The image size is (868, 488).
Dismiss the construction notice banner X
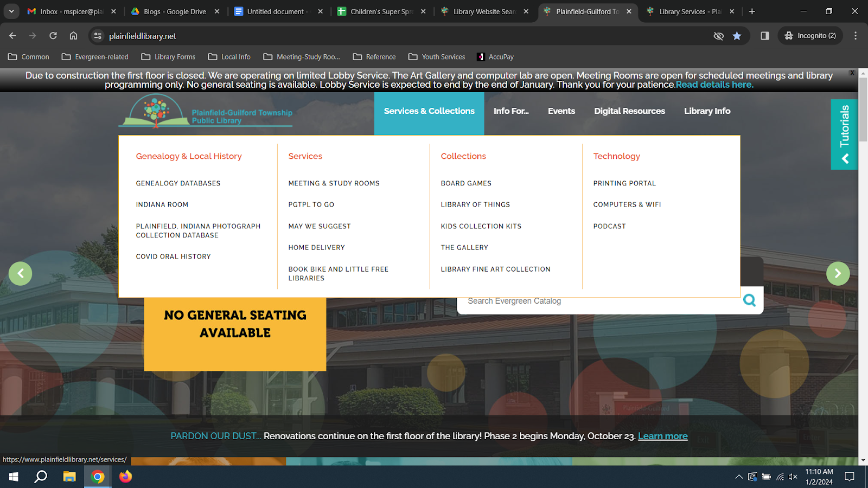tap(852, 73)
